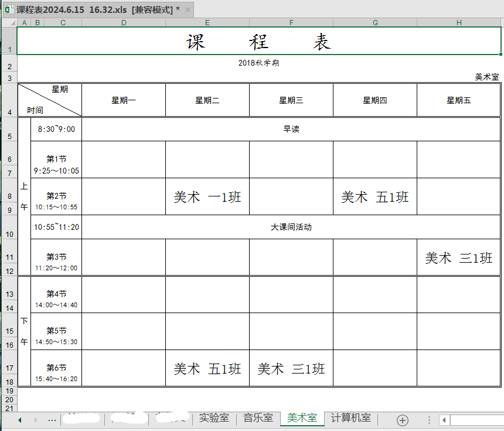Select the 早读 merged cell

(x=291, y=129)
